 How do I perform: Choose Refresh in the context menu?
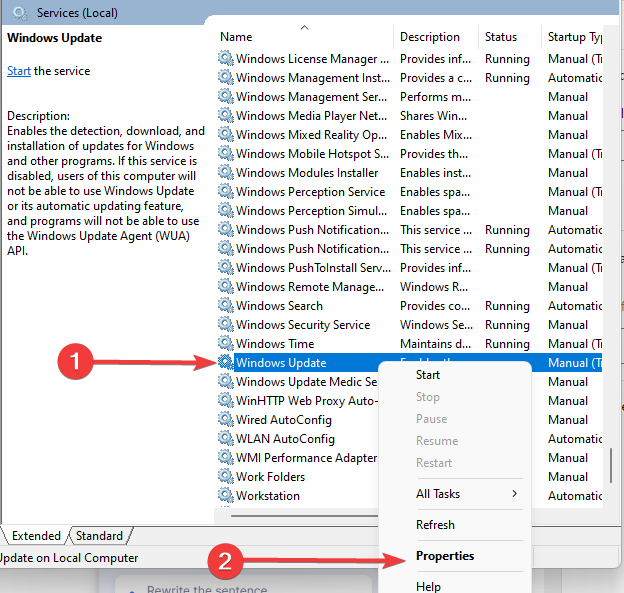coord(435,525)
